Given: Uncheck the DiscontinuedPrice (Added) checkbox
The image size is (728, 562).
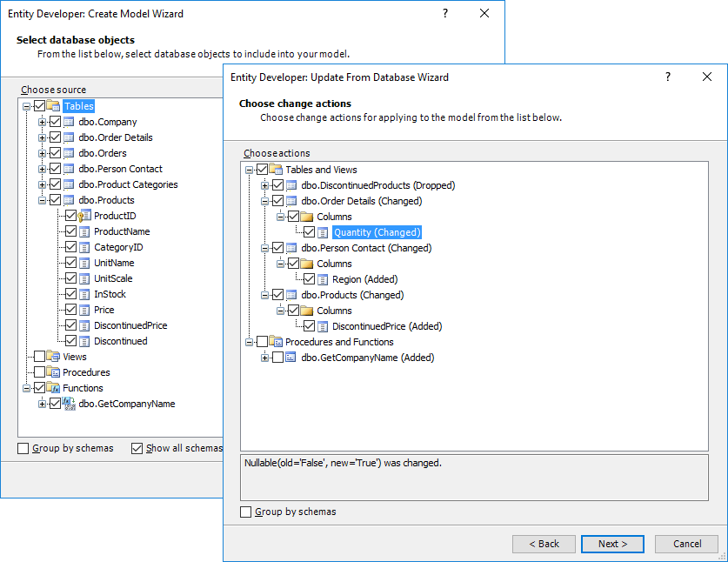Looking at the screenshot, I should 309,326.
